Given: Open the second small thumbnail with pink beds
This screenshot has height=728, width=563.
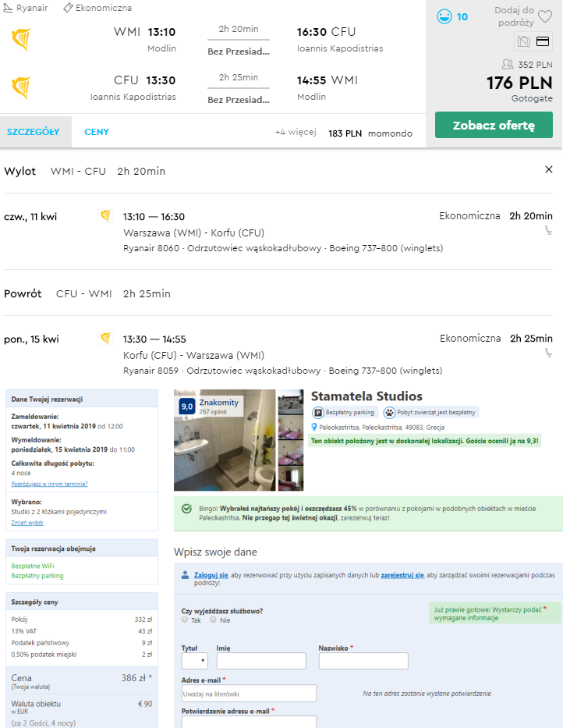Looking at the screenshot, I should [x=291, y=427].
